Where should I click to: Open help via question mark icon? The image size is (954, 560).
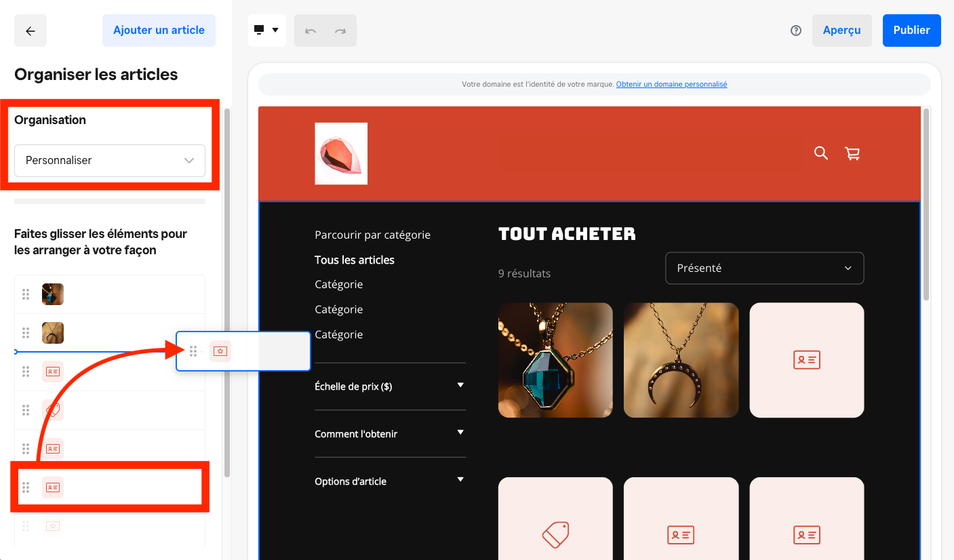[x=796, y=31]
